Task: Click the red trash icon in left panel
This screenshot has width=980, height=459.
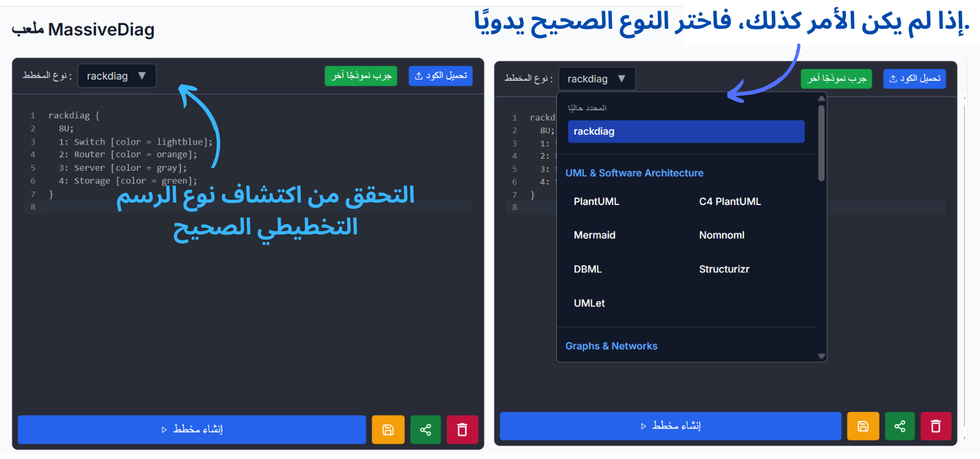Action: point(462,430)
